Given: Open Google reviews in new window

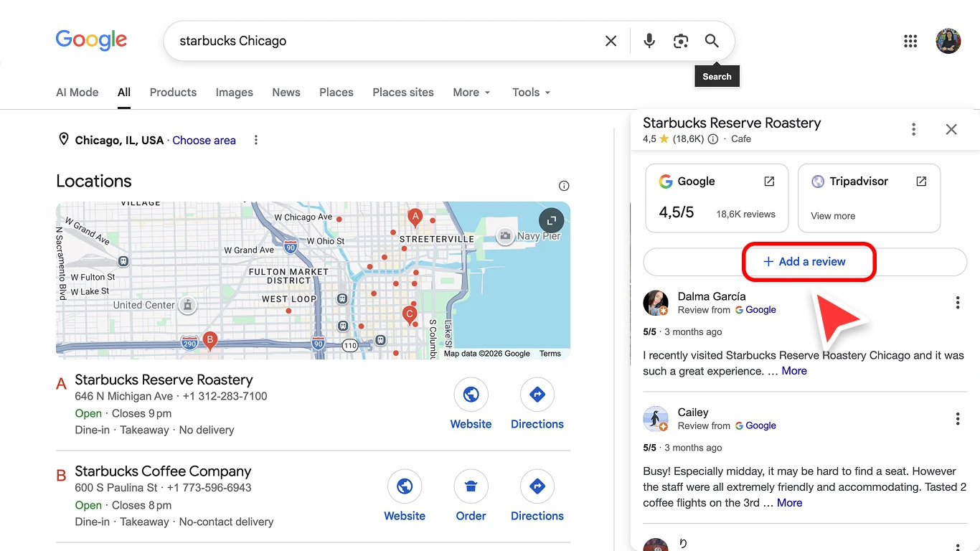Looking at the screenshot, I should pos(769,182).
